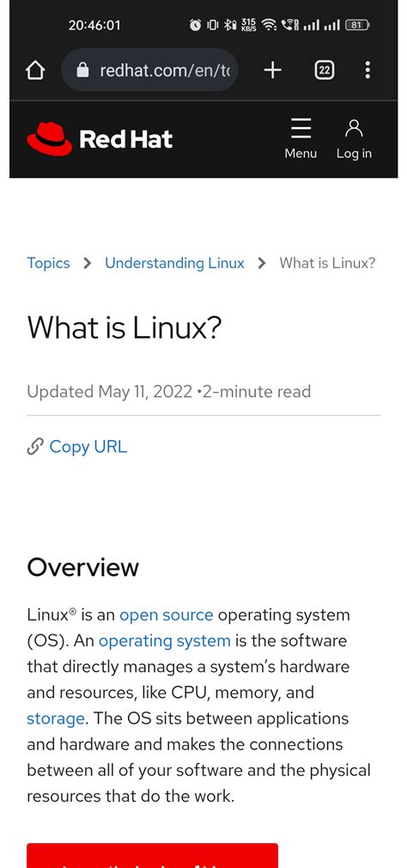
Task: Follow the operating system link
Action: coord(165,641)
